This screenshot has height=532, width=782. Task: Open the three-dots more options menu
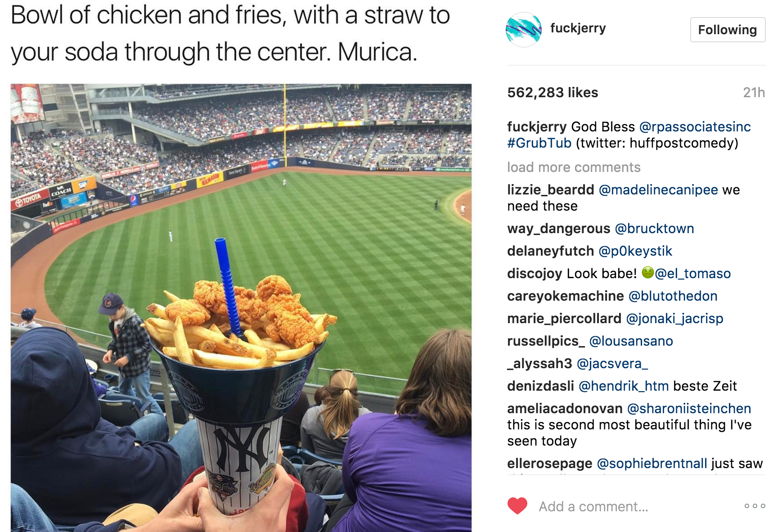755,506
